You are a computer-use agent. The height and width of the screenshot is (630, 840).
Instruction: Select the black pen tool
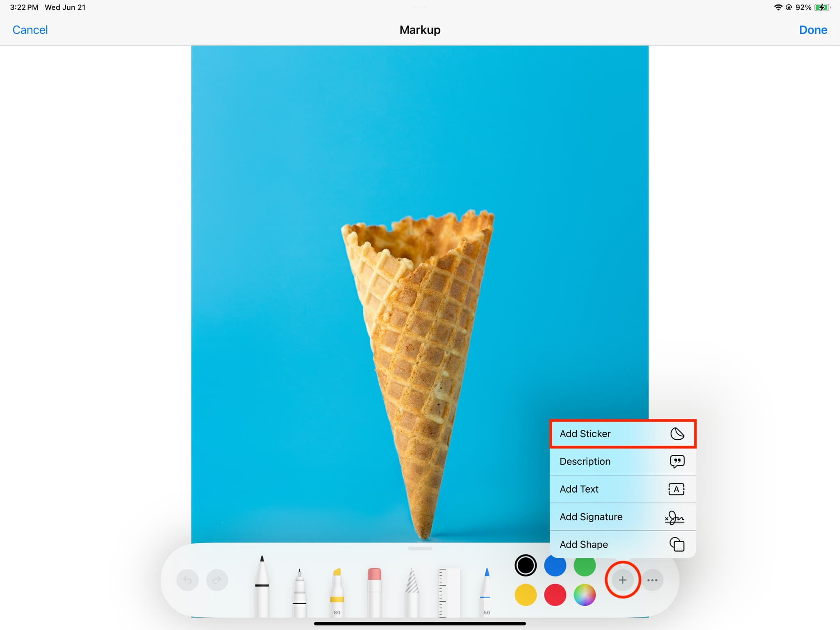[x=262, y=587]
